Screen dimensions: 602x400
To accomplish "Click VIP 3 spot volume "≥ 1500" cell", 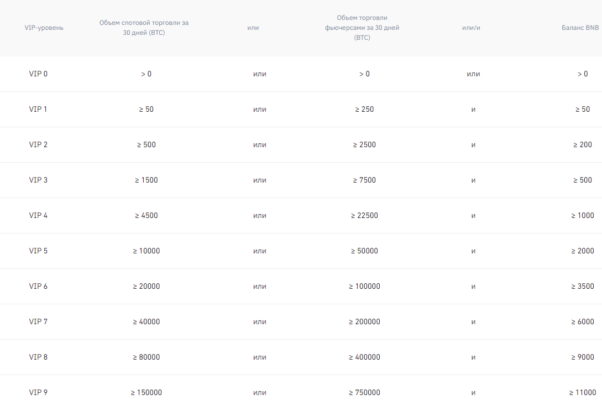I will (146, 180).
